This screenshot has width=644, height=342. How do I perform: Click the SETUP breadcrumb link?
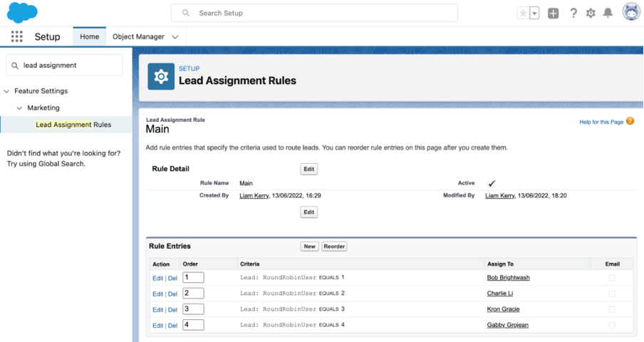[189, 68]
